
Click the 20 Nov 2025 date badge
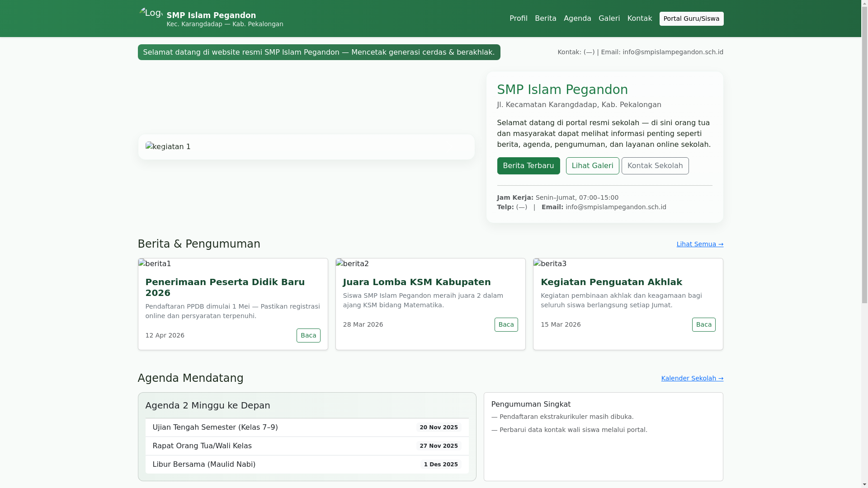[x=439, y=427]
